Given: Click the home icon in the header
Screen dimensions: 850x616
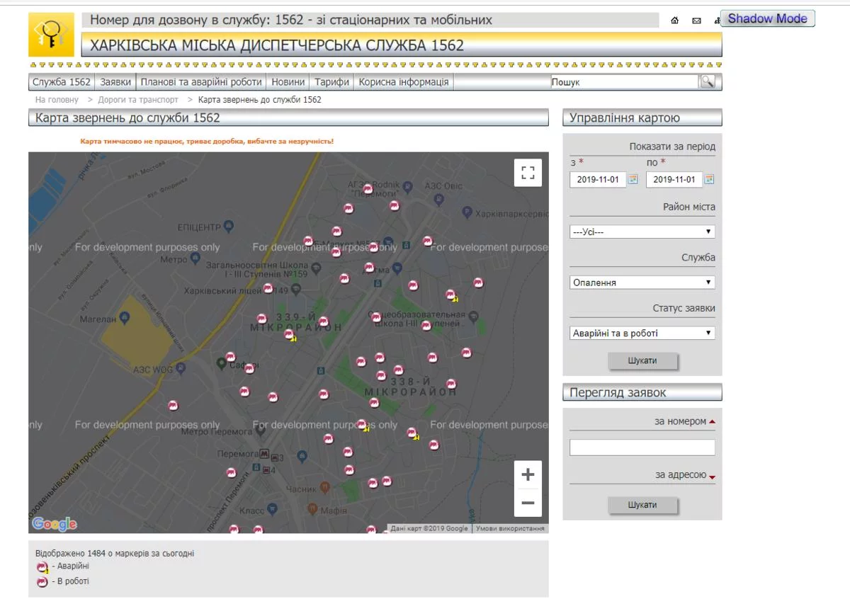Looking at the screenshot, I should [675, 21].
